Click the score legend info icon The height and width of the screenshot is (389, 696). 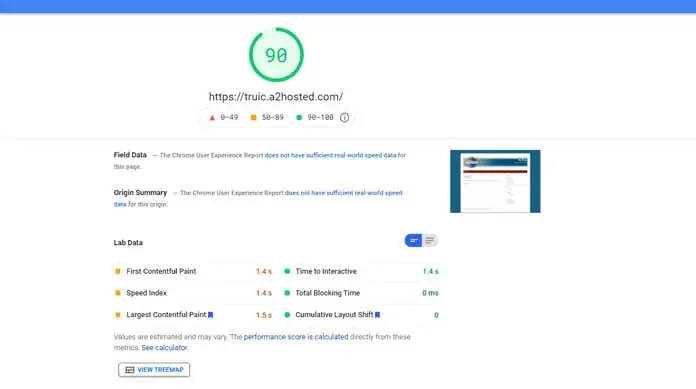pyautogui.click(x=344, y=118)
